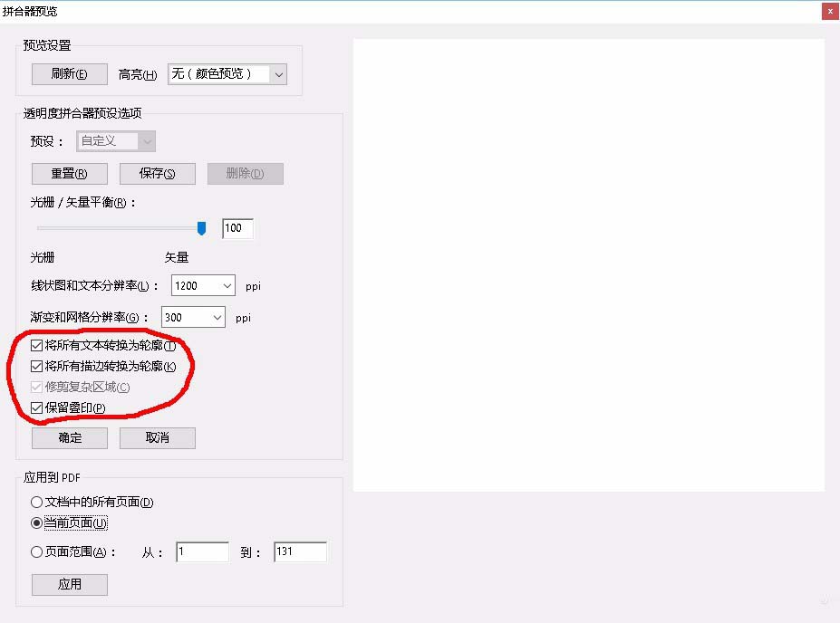Toggle 保留叠印 checkbox
The image size is (840, 623).
[x=37, y=408]
